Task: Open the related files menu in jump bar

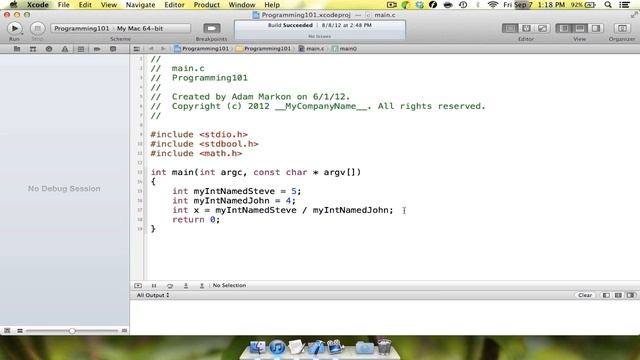Action: point(136,49)
